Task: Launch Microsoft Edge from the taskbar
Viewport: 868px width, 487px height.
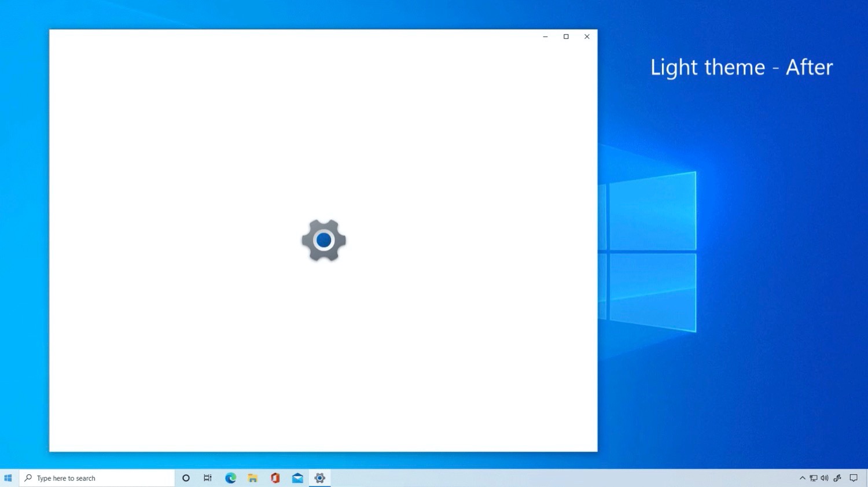Action: tap(230, 478)
